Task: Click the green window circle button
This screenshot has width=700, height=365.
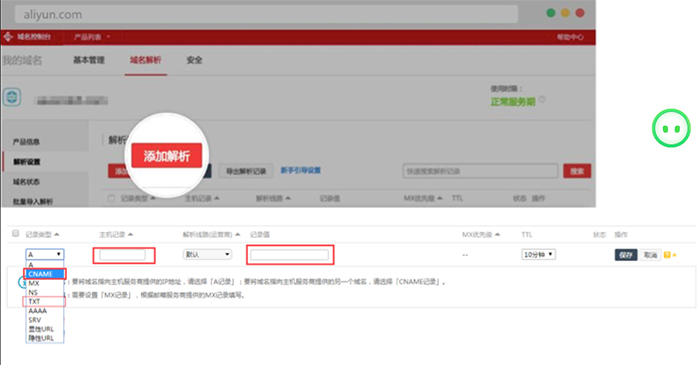Action: (551, 13)
